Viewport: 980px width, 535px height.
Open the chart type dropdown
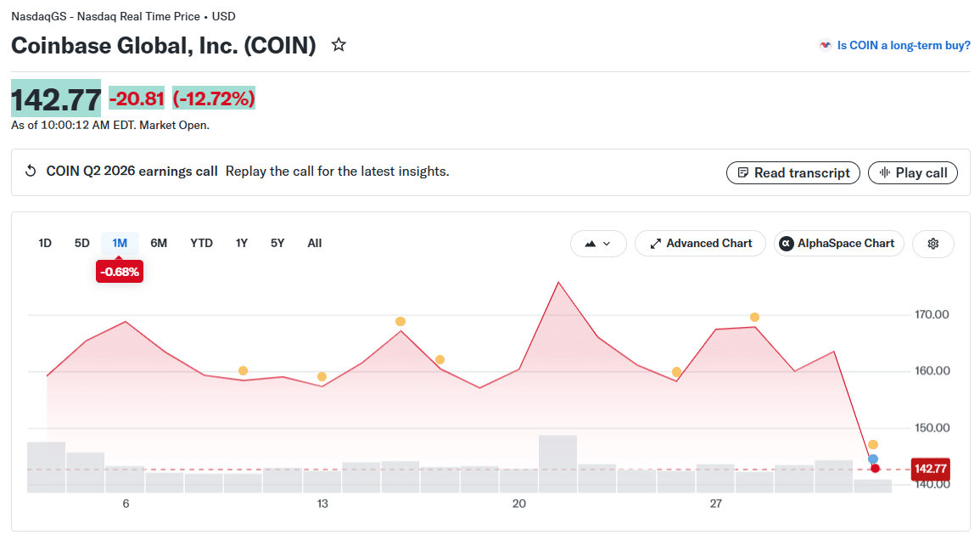598,244
